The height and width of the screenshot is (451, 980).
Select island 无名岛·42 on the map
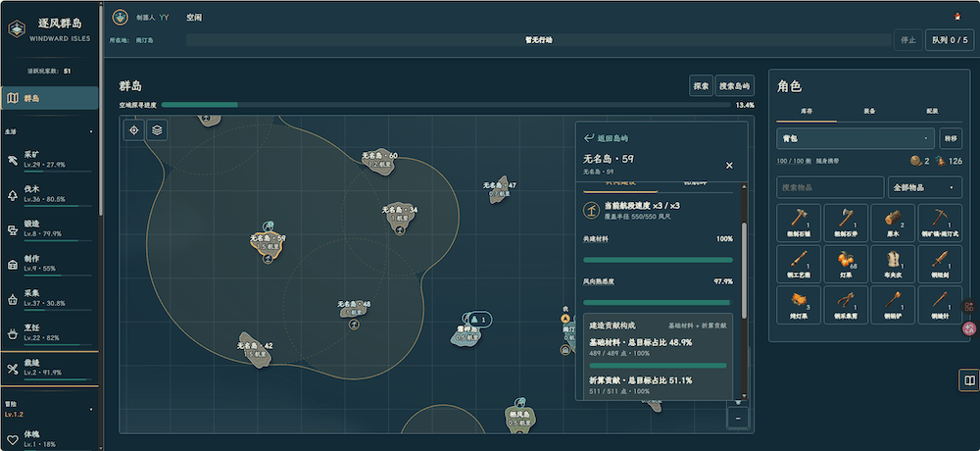[x=255, y=350]
